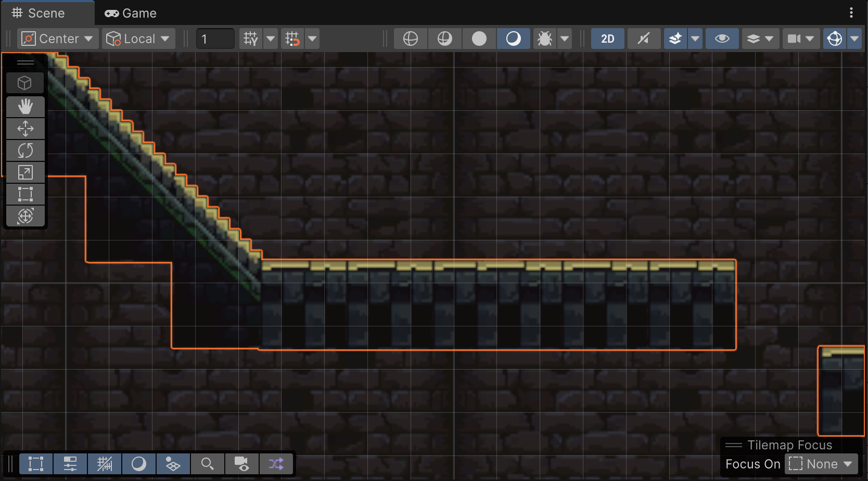Select the Transform tool at toolbar bottom

(25, 216)
